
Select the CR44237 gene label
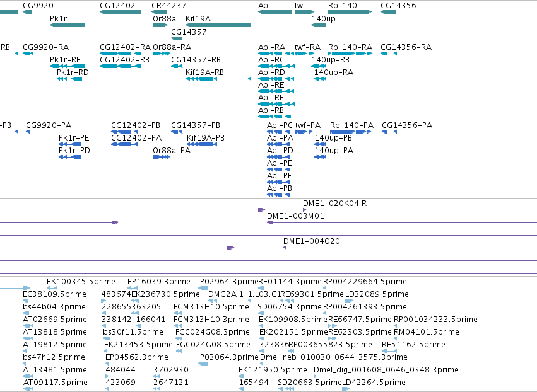point(169,6)
